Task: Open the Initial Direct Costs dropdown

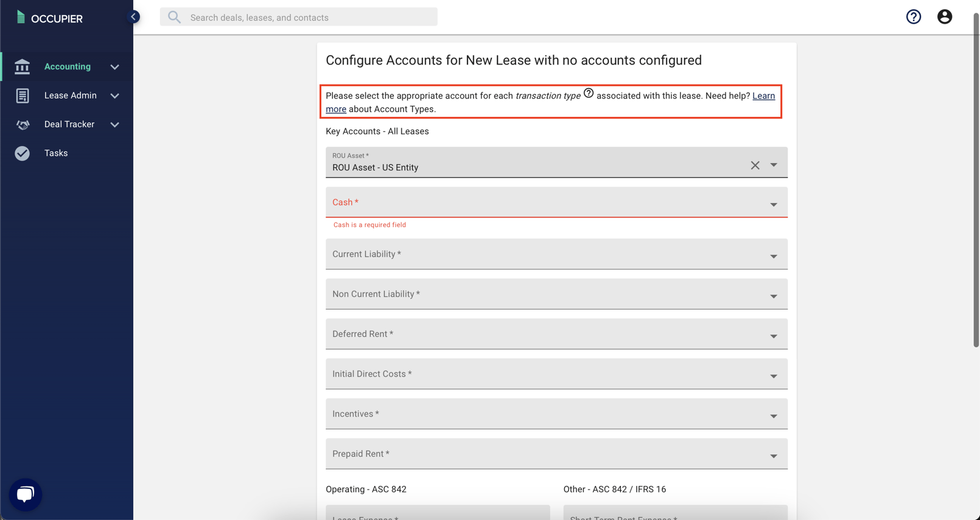Action: click(556, 374)
